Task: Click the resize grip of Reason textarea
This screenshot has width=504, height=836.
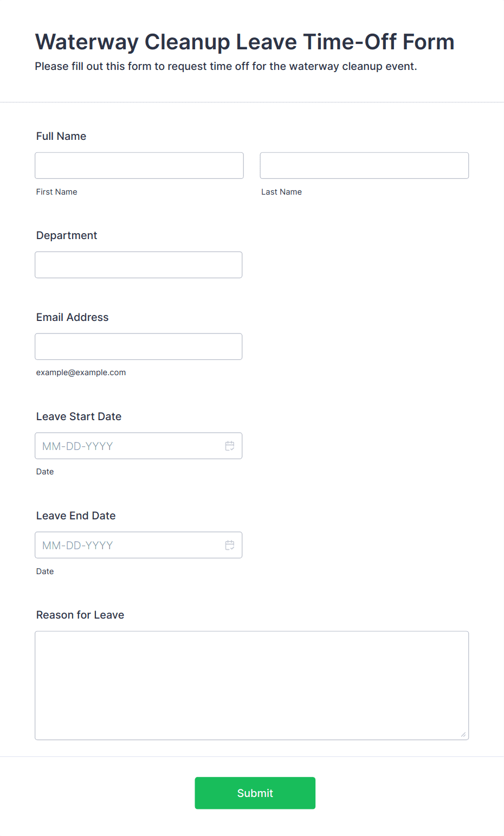Action: coord(463,734)
